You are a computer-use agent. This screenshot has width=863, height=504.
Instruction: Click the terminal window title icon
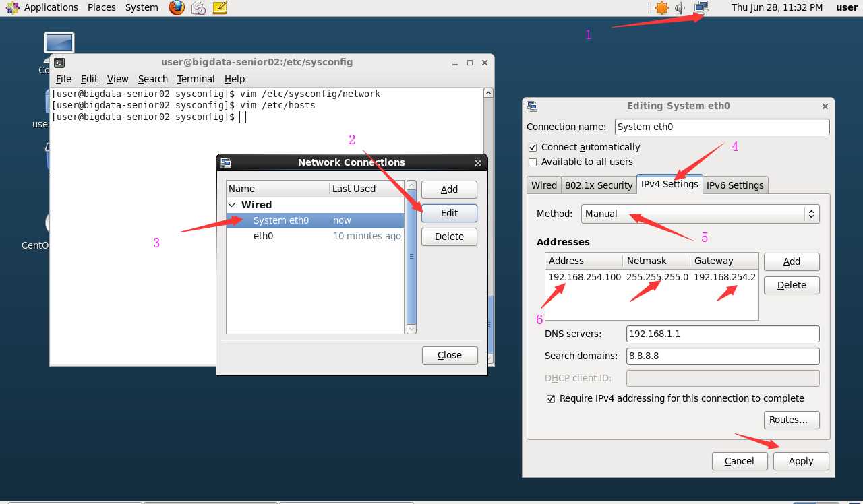(59, 63)
